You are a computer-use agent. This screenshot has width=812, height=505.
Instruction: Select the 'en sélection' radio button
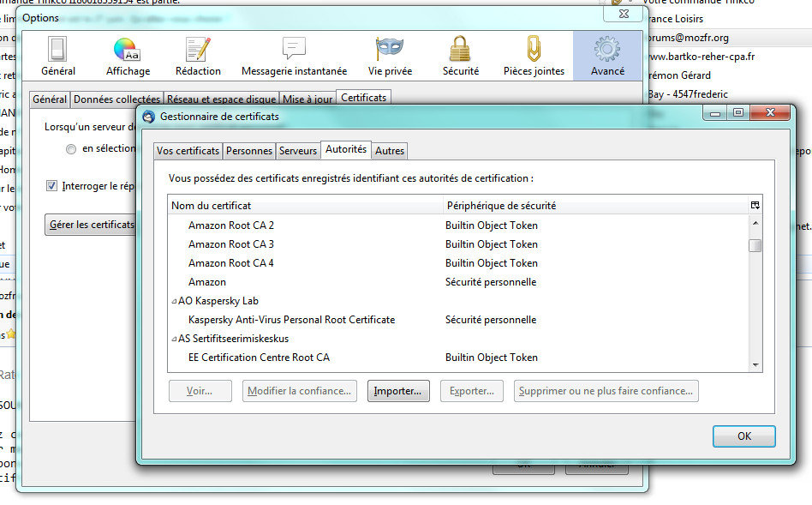point(71,149)
